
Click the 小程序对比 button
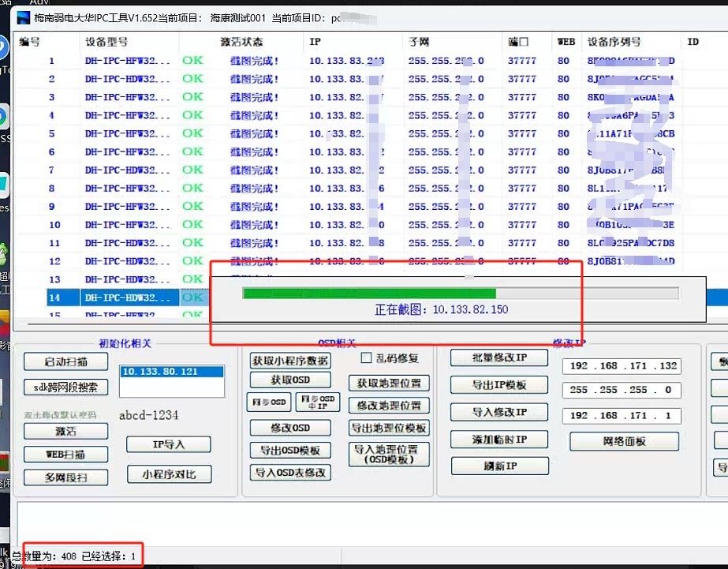click(x=169, y=474)
